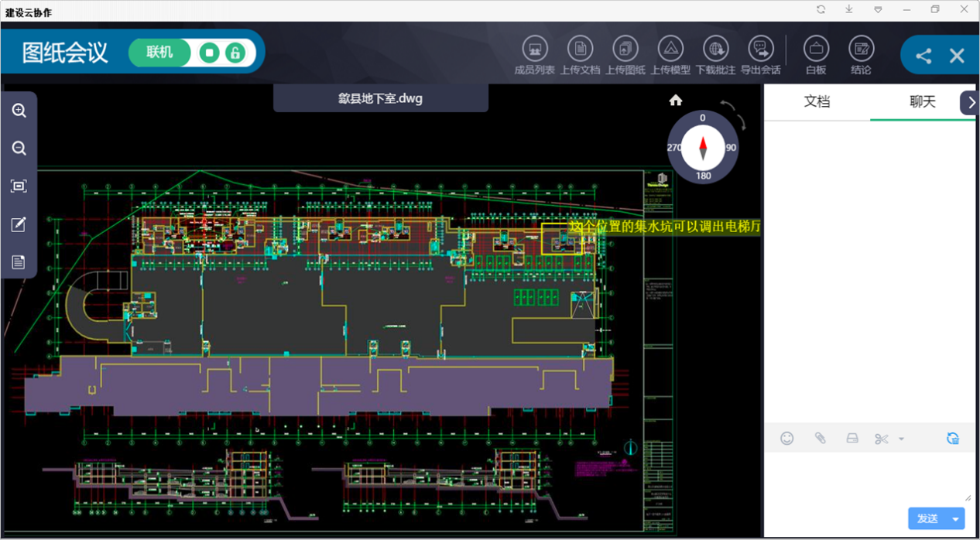Click the zoom out magnifier icon
Screen dimensions: 980x540
click(19, 149)
